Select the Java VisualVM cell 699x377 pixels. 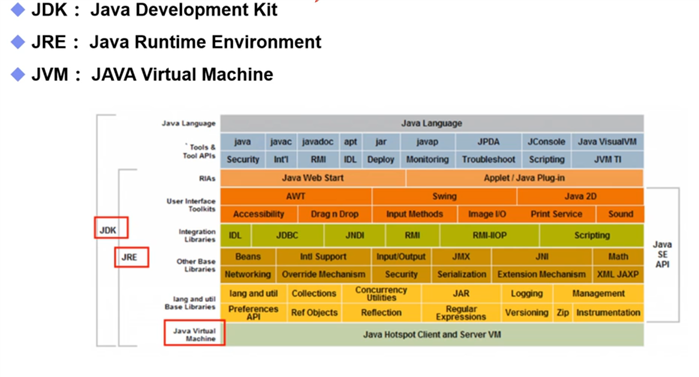pyautogui.click(x=607, y=142)
